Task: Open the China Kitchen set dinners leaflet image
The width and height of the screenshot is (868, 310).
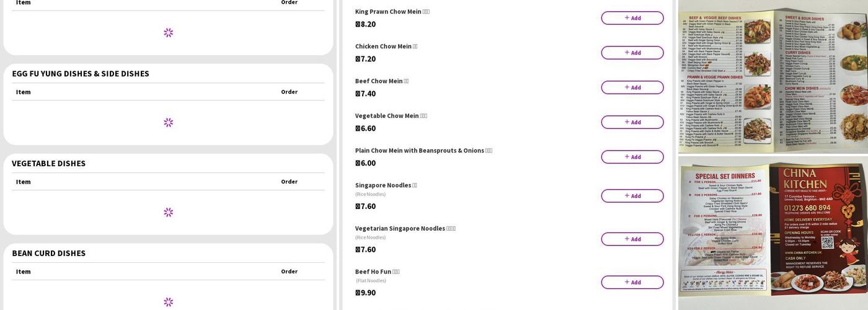Action: [773, 233]
